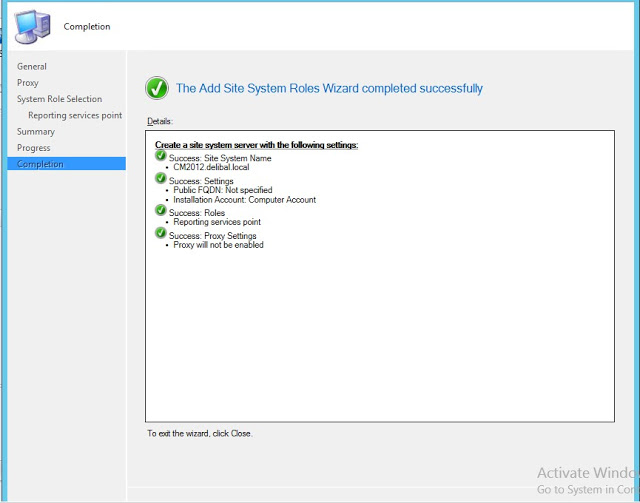Screen dimensions: 640x503
Task: Open the Summary step in the sidebar
Action: point(36,131)
